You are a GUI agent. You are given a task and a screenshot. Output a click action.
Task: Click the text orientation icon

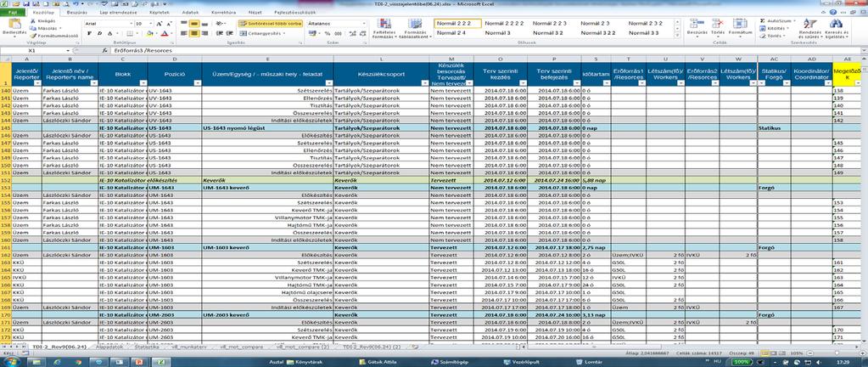tap(220, 24)
